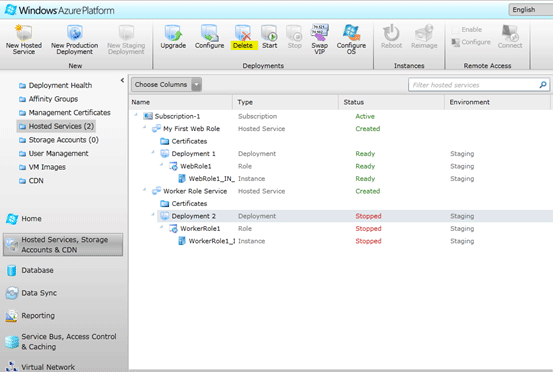Collapse the Deployment 2 node
Screen dimensions: 553x372
tap(153, 215)
